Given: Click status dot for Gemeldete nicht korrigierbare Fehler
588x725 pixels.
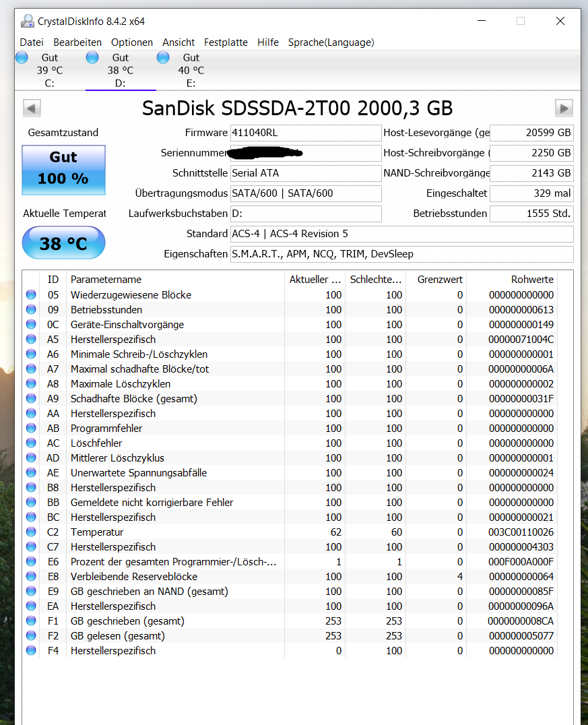Looking at the screenshot, I should point(31,502).
